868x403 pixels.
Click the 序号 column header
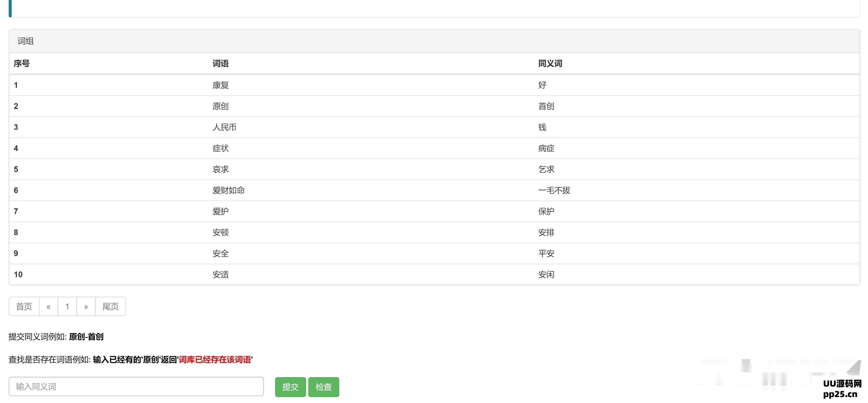pos(21,63)
